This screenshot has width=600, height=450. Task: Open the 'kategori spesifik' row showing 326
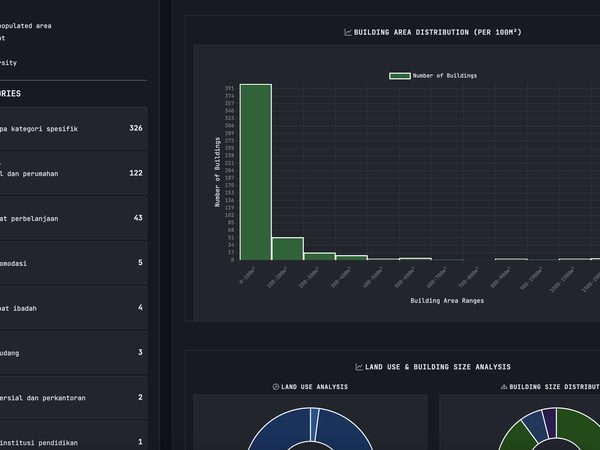(x=73, y=128)
